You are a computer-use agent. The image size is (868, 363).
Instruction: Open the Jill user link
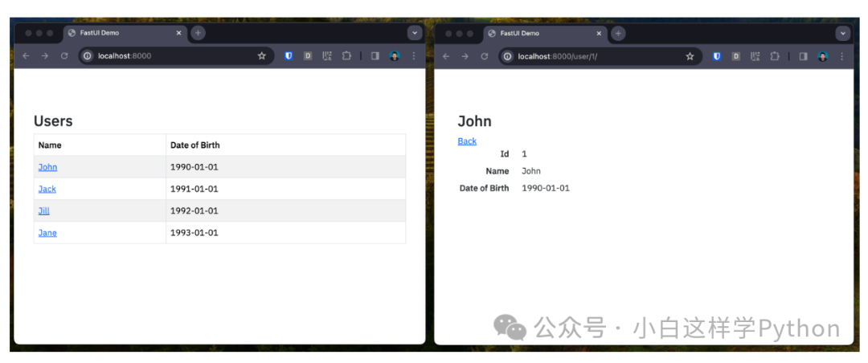tap(43, 211)
